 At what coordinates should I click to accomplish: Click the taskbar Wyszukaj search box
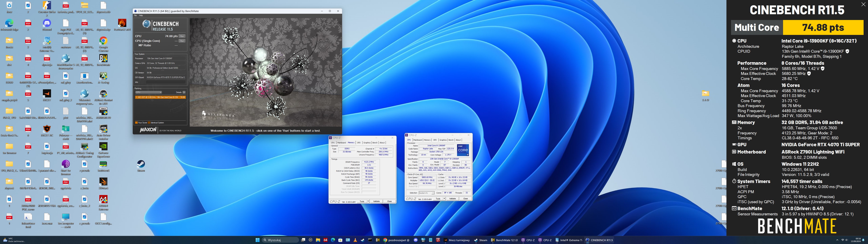pyautogui.click(x=280, y=240)
